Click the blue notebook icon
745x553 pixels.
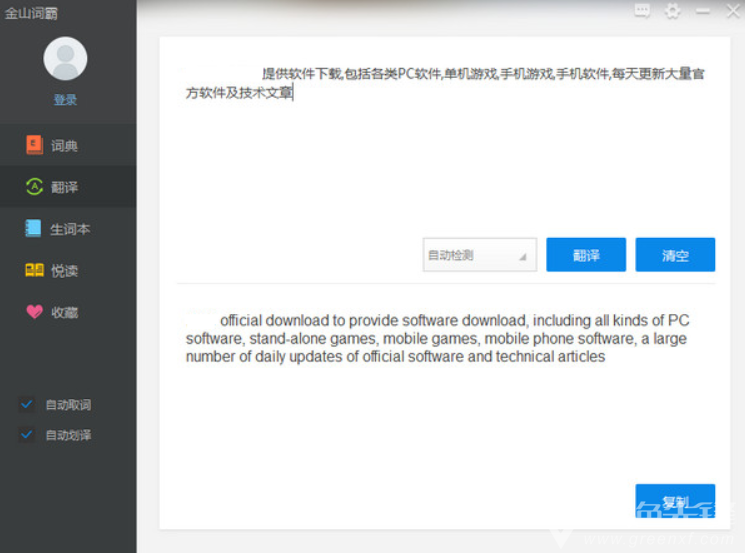point(33,229)
